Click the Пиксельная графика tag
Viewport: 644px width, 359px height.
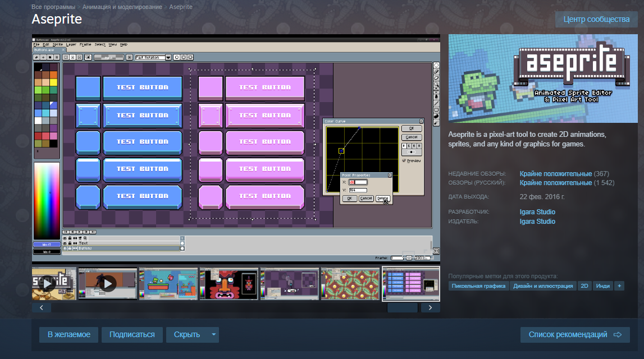(478, 286)
